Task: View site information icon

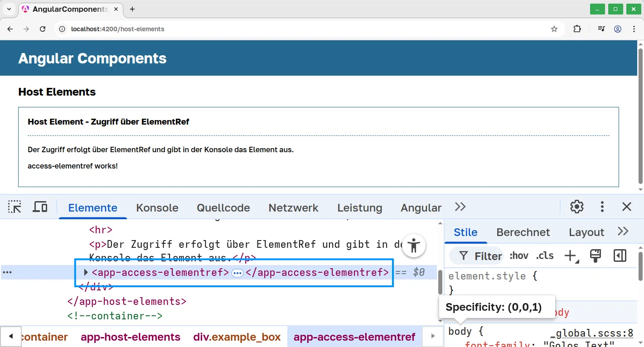Action: [x=63, y=29]
